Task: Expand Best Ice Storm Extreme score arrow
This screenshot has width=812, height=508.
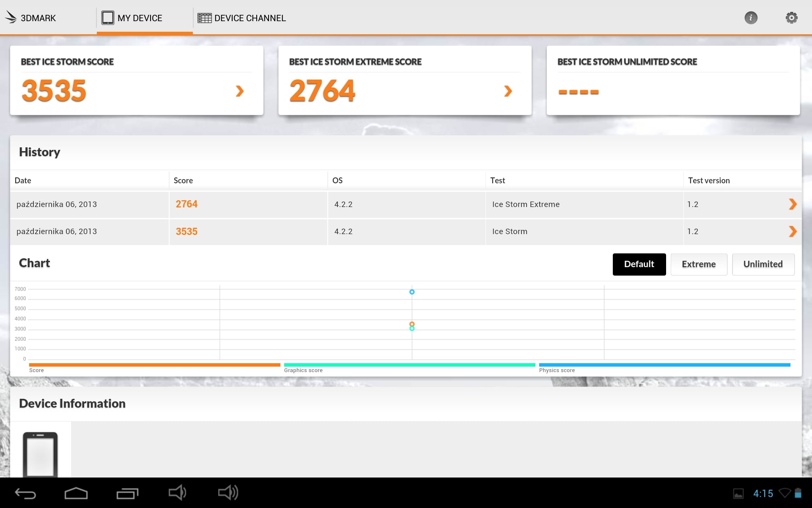Action: (x=508, y=91)
